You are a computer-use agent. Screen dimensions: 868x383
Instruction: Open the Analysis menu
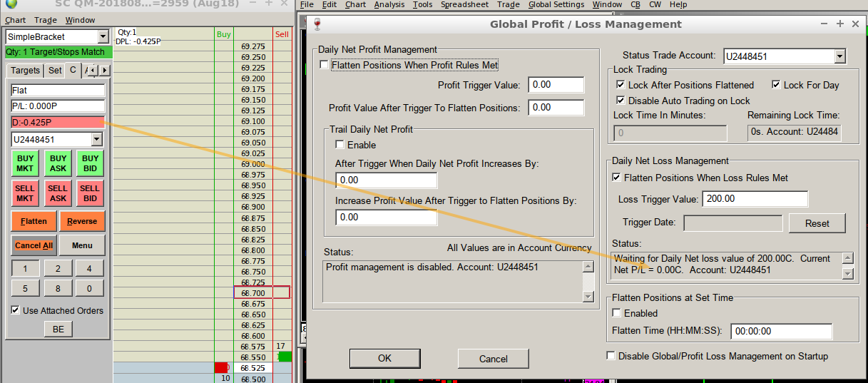pos(389,4)
